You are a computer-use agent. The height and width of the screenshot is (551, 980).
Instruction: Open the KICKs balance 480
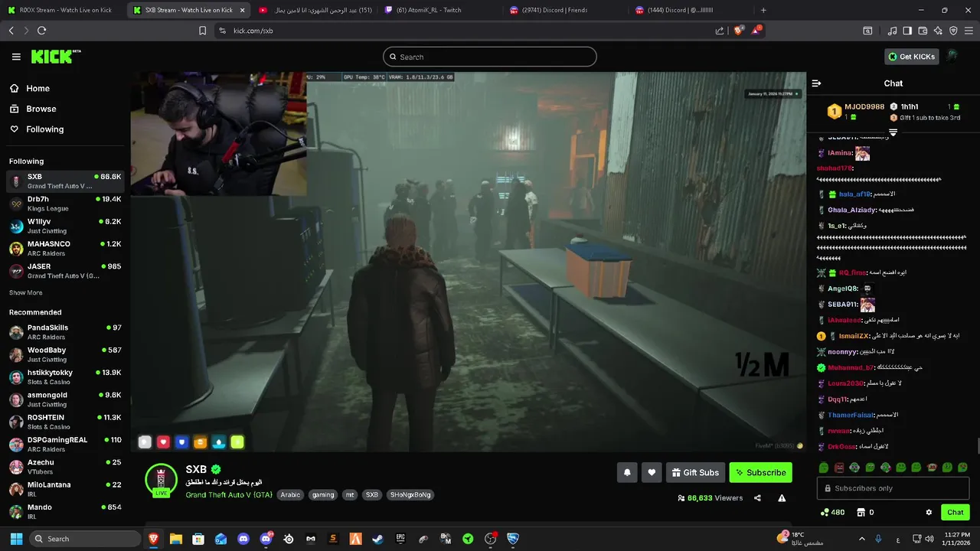click(832, 512)
